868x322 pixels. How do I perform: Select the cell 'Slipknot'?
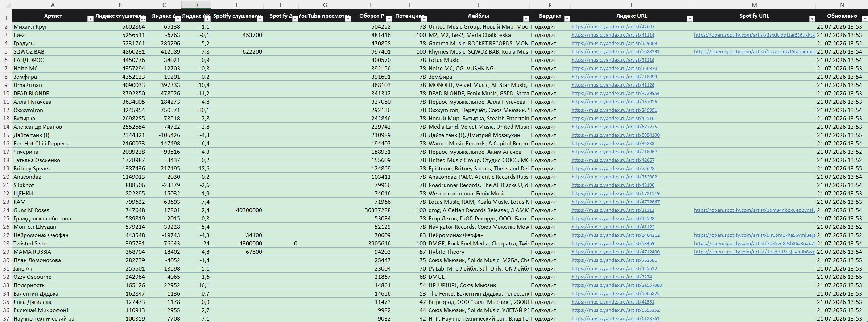tap(53, 185)
